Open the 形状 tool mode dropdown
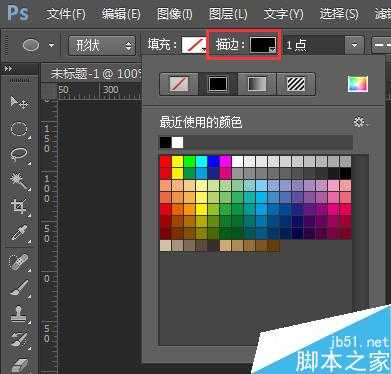 click(102, 45)
